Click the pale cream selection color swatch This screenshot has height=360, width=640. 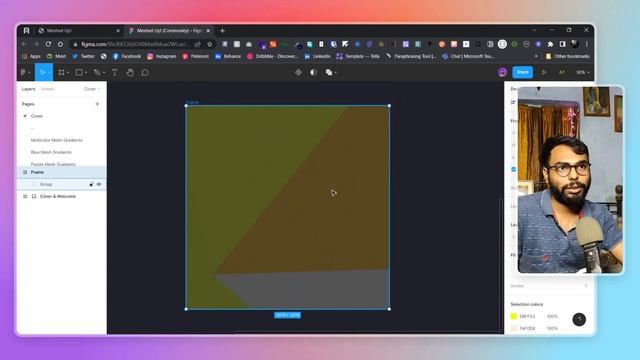[x=514, y=328]
